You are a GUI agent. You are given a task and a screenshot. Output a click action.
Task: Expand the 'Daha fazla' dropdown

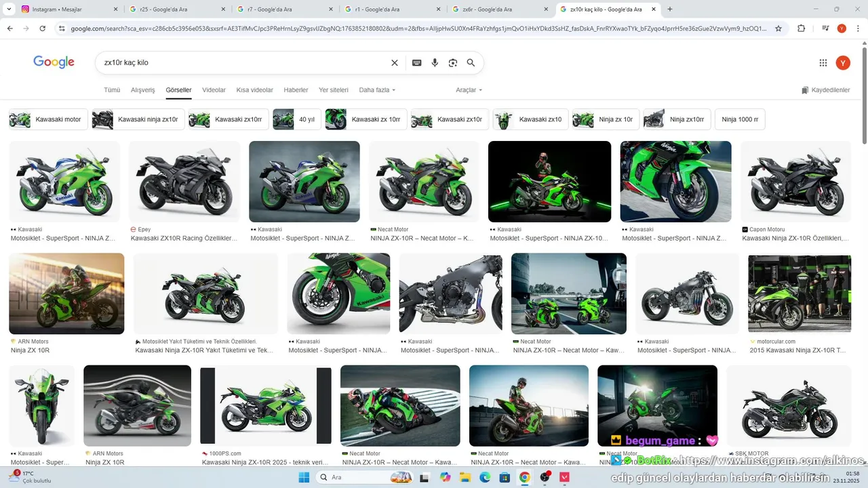click(x=377, y=90)
